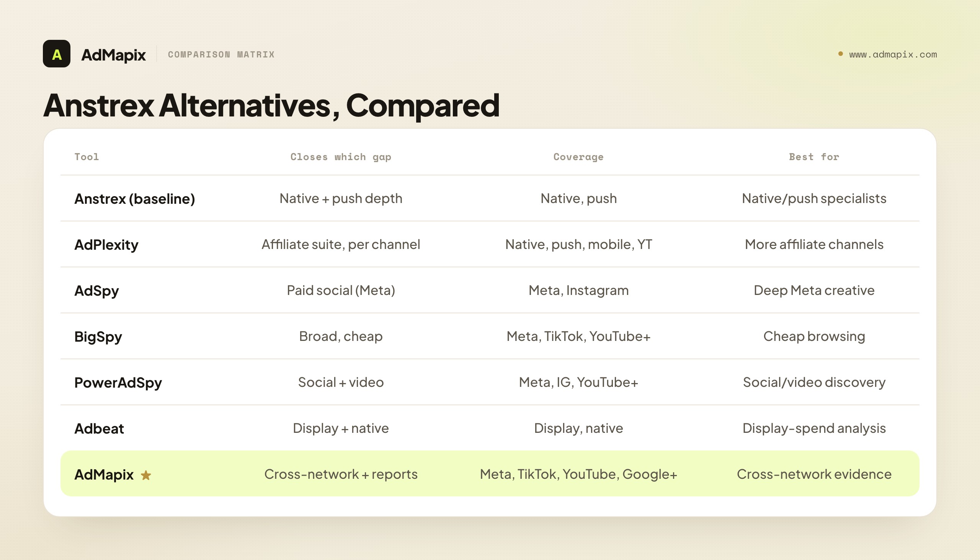Click the Social/video discovery cell
This screenshot has width=980, height=560.
[814, 382]
